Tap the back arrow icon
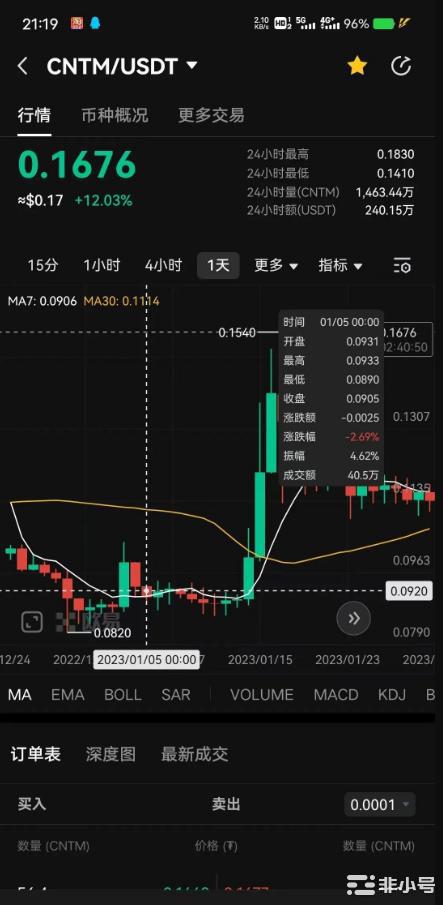Screen dimensions: 443x905 point(22,66)
